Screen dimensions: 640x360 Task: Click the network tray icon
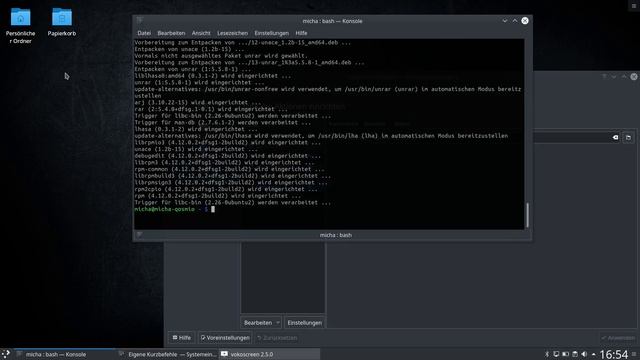coord(556,354)
